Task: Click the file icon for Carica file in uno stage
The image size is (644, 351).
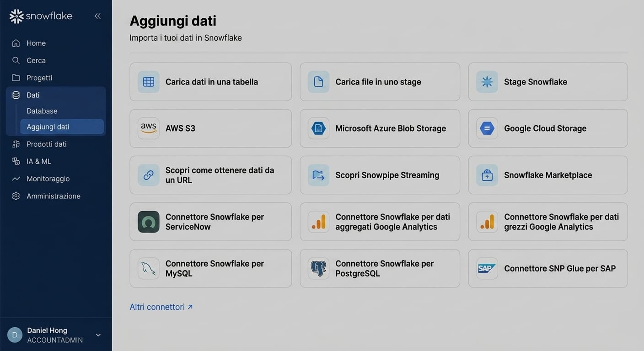Action: [x=318, y=82]
